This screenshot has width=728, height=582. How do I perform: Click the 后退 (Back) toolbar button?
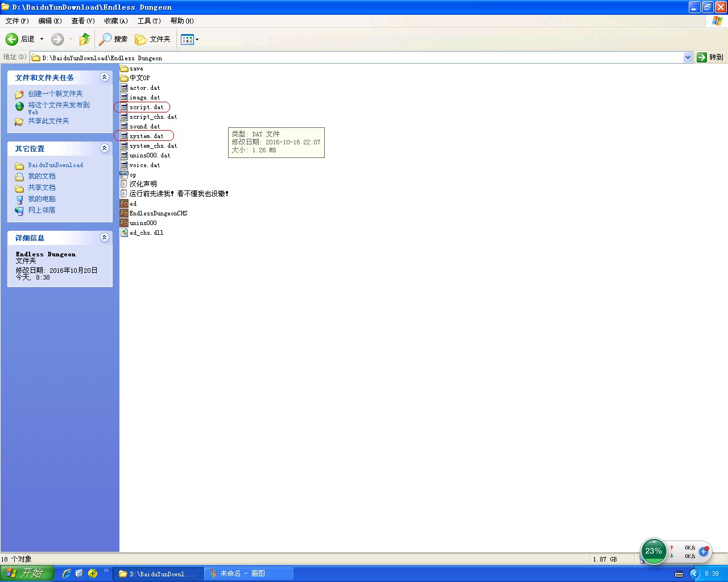(20, 39)
